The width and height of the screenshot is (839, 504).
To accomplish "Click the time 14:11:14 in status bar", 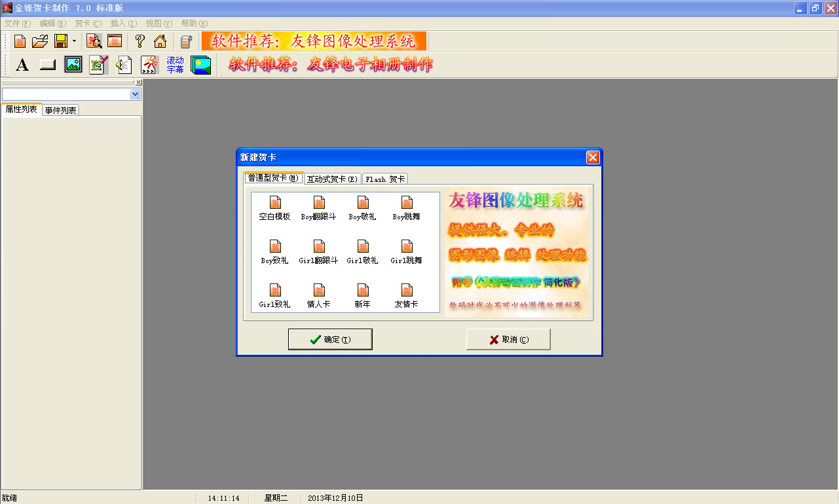I will click(x=223, y=498).
